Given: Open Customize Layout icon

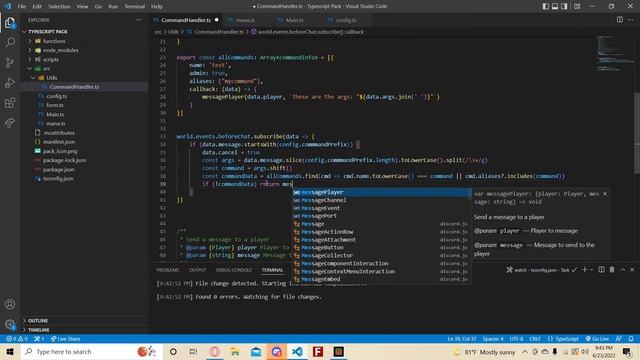Looking at the screenshot, I should [577, 6].
